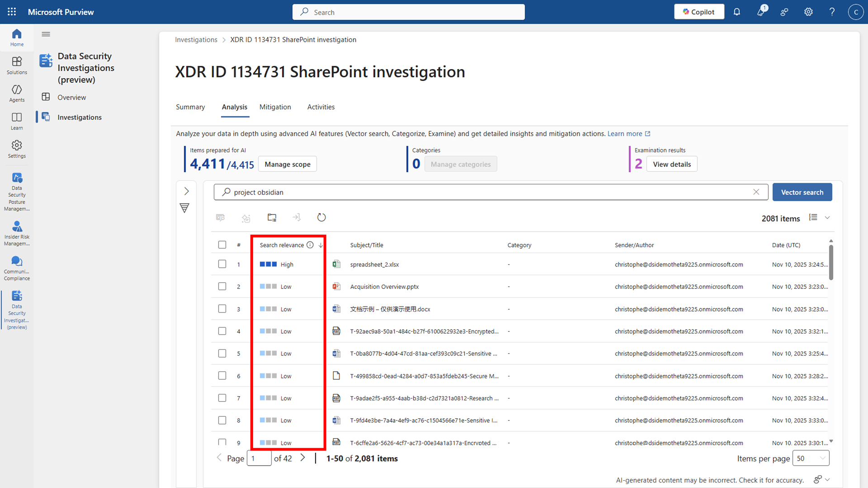The image size is (868, 488).
Task: Toggle the select-all checkbox in table header
Action: (x=222, y=244)
